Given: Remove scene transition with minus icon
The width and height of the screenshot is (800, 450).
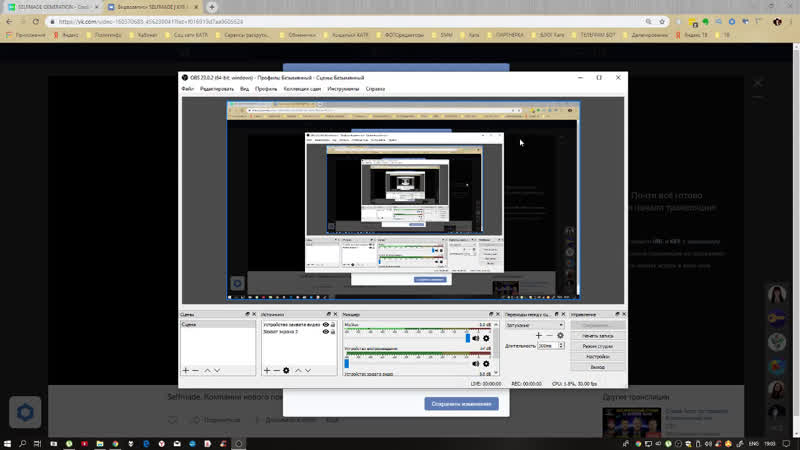Looking at the screenshot, I should (x=549, y=335).
